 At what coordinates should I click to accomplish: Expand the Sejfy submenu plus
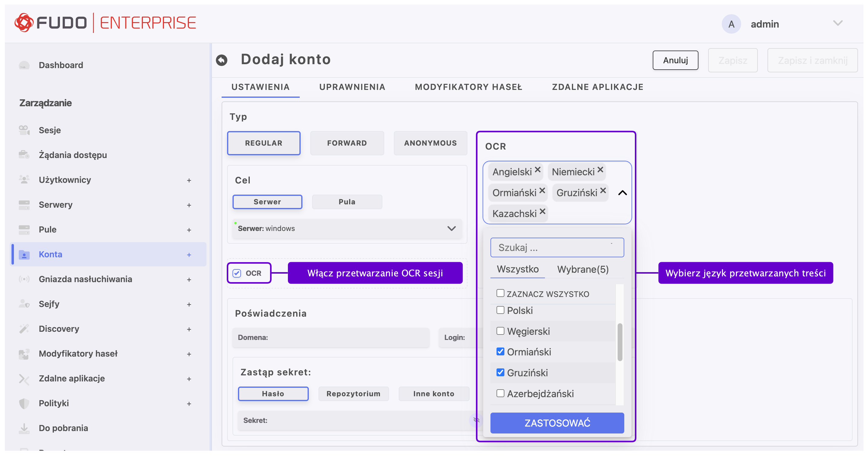[x=189, y=305]
